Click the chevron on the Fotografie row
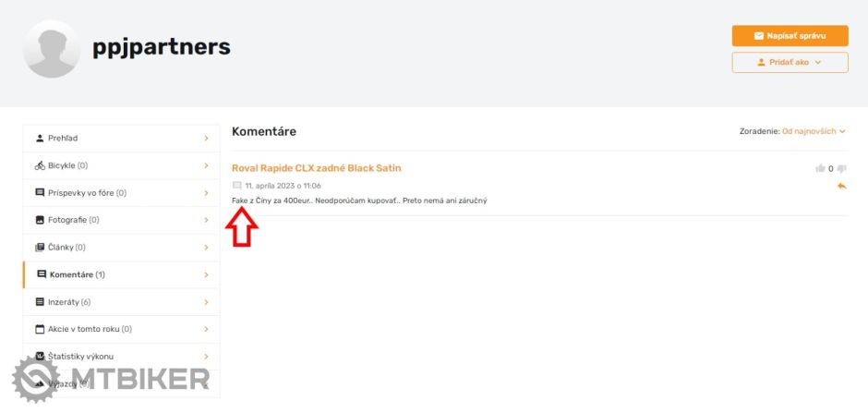This screenshot has width=868, height=413. [x=206, y=220]
